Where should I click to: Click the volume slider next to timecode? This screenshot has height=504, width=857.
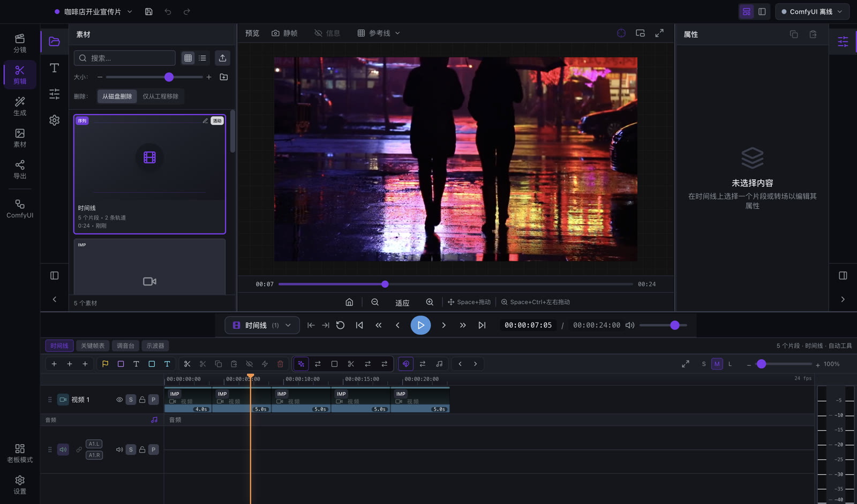[663, 325]
